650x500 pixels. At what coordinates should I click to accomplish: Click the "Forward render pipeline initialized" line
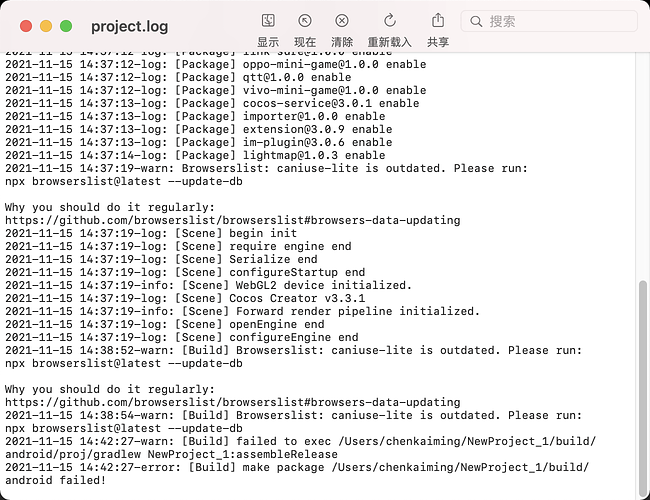[243, 311]
